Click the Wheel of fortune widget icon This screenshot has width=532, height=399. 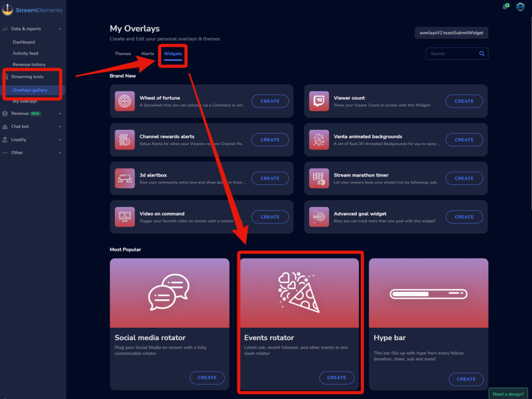tap(125, 101)
